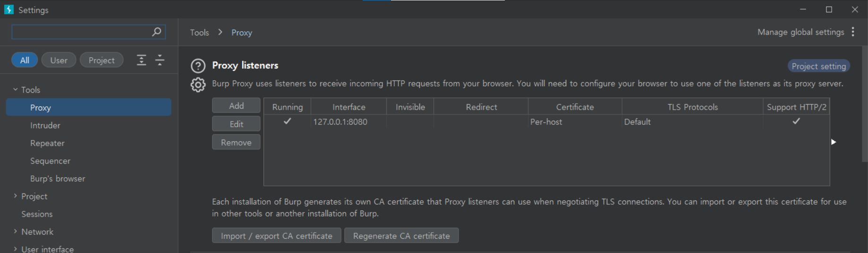868x253 pixels.
Task: Click the Project setting badge
Action: pos(818,66)
